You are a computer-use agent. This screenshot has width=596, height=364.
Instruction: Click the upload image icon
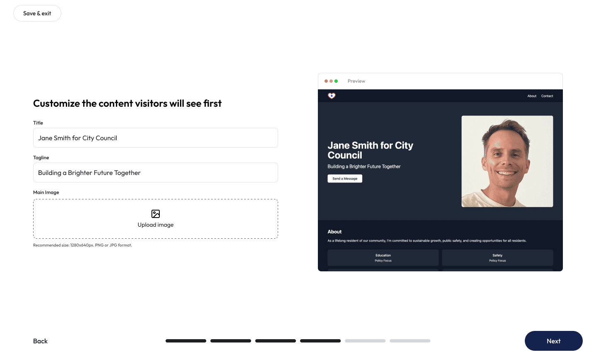point(156,214)
